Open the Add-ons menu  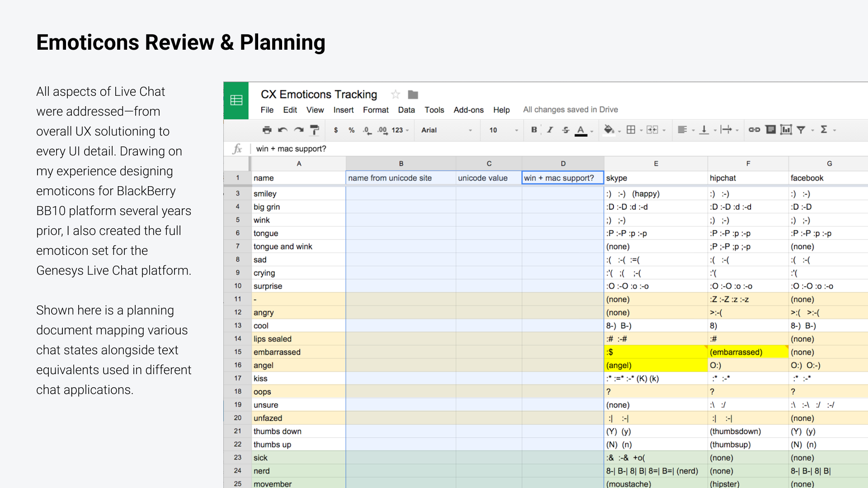[x=468, y=110]
